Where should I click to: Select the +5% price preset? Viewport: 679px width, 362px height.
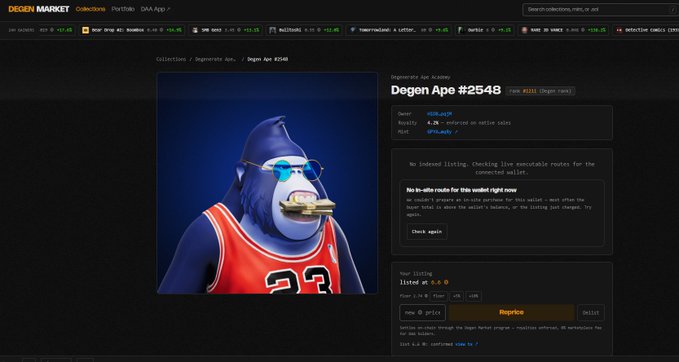(456, 296)
